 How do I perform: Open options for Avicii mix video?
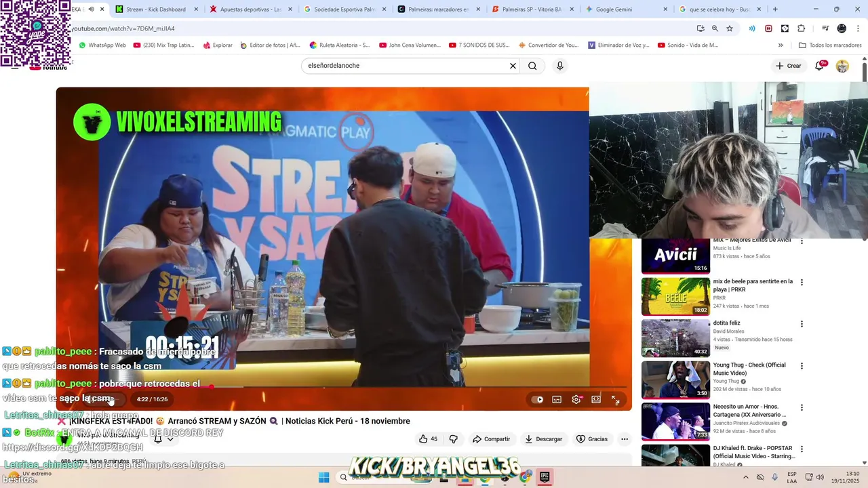coord(802,241)
